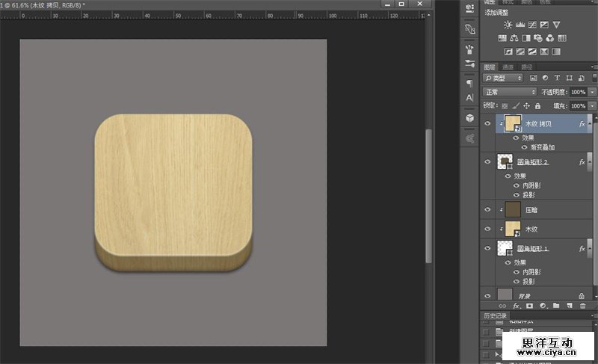Hide the 背景 layer eye icon

(x=487, y=296)
